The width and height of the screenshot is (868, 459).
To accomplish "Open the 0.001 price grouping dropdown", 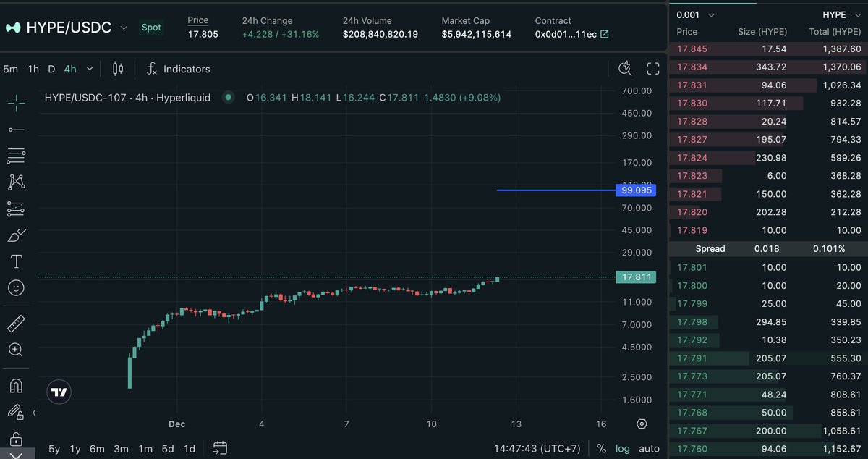I will point(696,14).
